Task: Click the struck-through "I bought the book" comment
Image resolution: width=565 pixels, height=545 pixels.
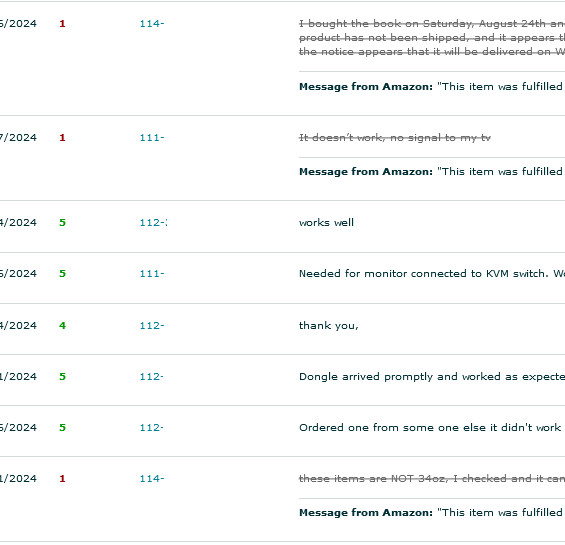Action: 432,37
